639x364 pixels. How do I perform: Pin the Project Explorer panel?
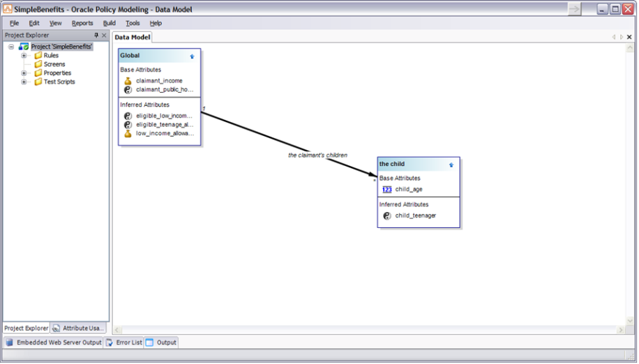click(96, 36)
